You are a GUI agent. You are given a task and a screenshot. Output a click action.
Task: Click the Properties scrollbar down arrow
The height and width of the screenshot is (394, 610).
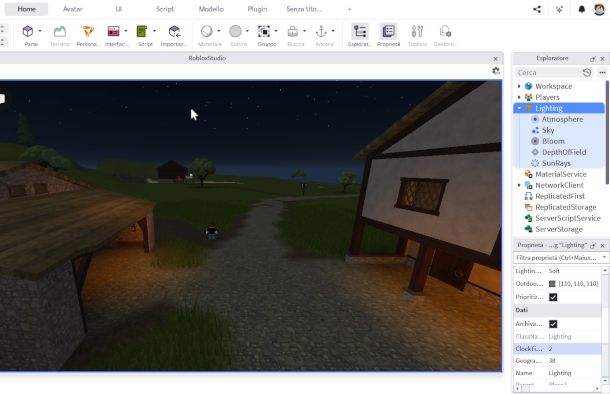coord(605,380)
